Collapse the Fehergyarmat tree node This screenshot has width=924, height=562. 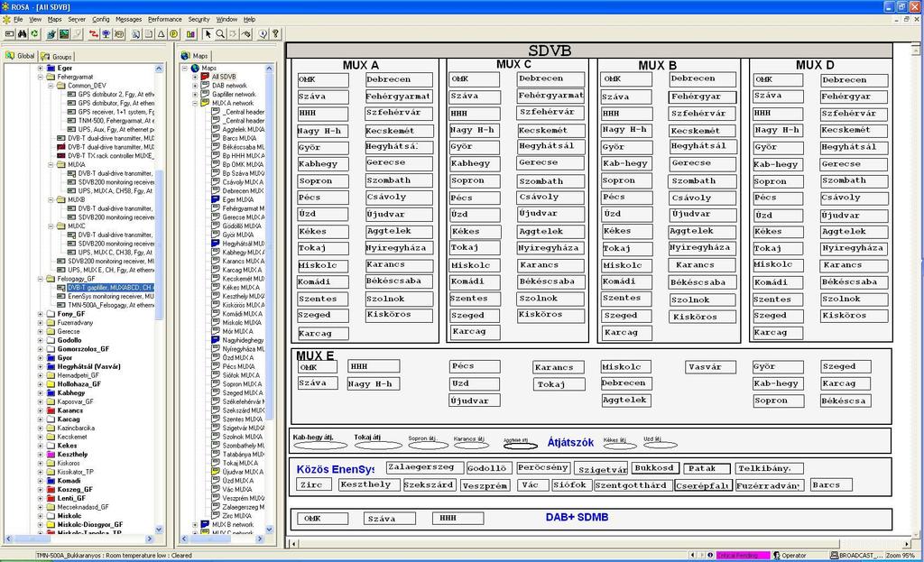[x=40, y=77]
